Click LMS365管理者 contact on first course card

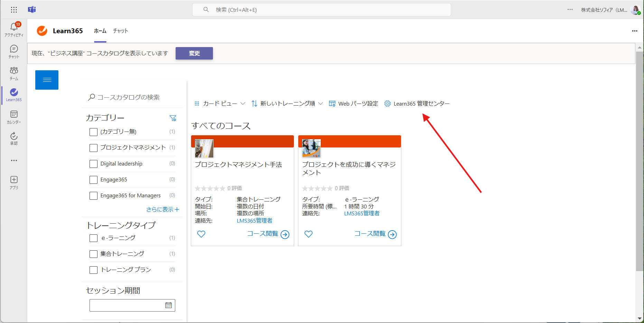pos(254,221)
